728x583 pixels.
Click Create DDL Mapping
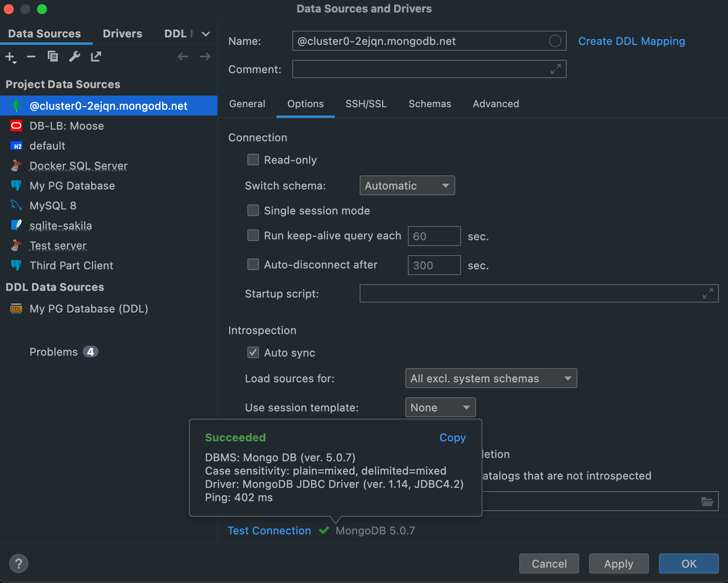tap(631, 41)
